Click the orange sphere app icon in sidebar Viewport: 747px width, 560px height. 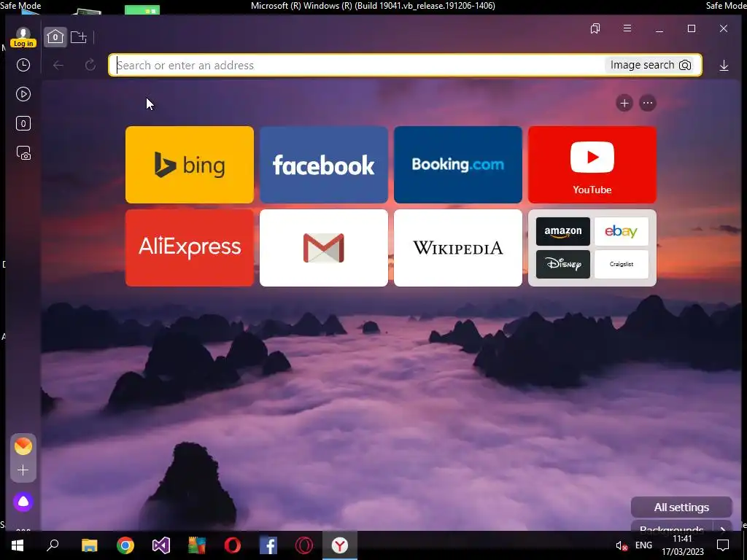coord(23,446)
